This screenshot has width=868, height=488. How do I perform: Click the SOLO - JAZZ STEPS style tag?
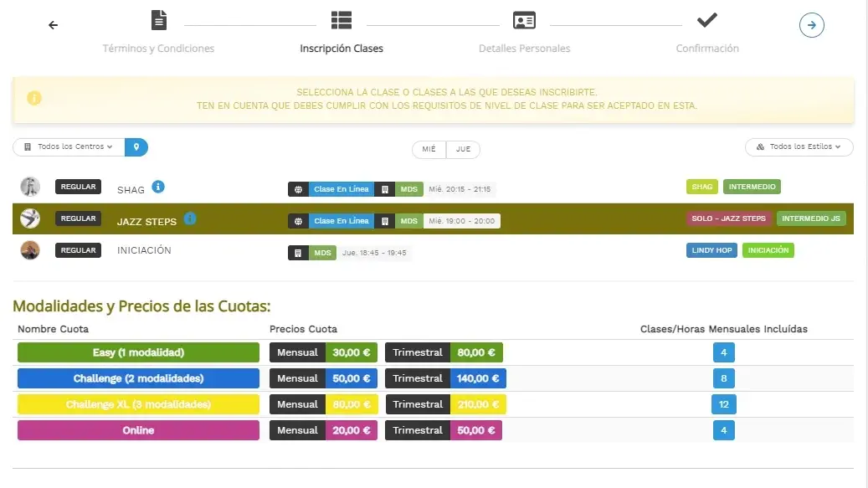coord(728,218)
